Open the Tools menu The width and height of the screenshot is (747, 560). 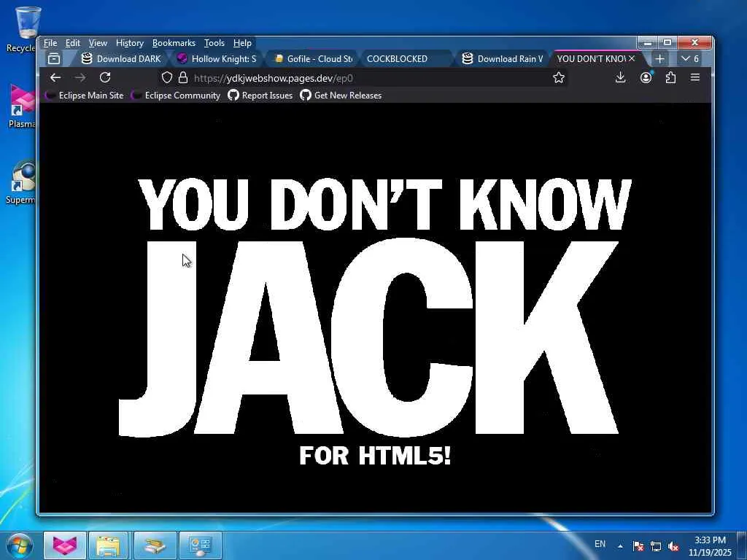(x=214, y=43)
